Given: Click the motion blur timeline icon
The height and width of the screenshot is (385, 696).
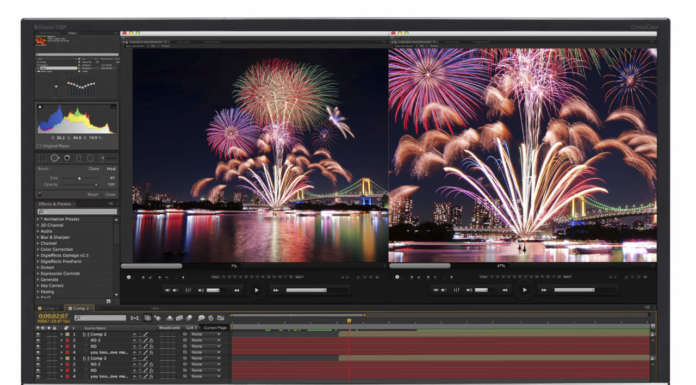Looking at the screenshot, I should point(190,318).
